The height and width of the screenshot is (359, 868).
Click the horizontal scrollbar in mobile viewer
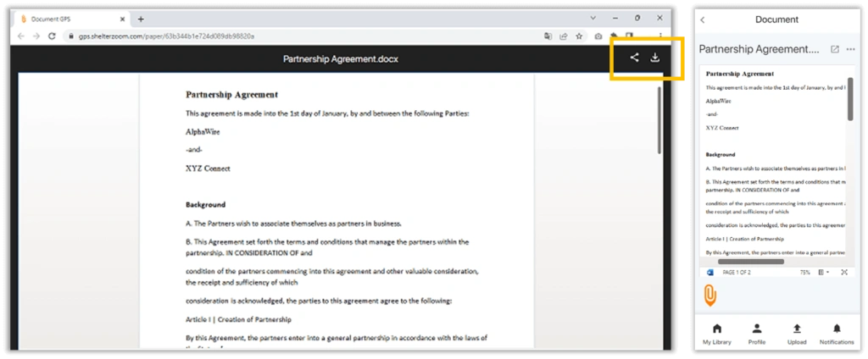coord(751,262)
